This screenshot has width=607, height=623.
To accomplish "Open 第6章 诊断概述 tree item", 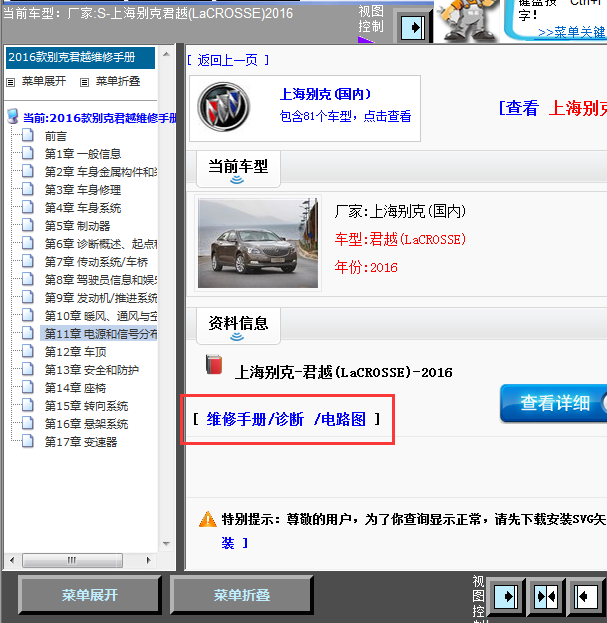I will (101, 244).
